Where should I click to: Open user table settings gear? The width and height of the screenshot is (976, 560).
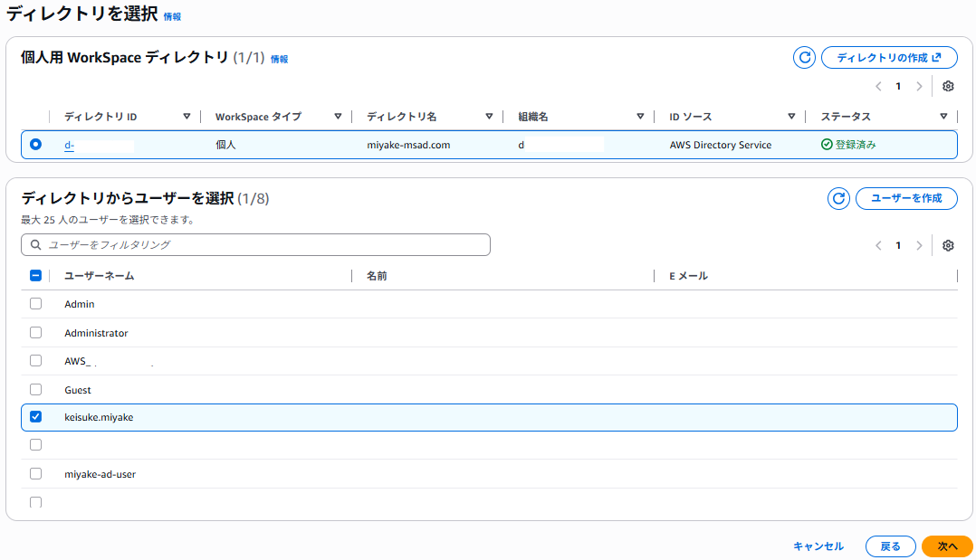[948, 245]
